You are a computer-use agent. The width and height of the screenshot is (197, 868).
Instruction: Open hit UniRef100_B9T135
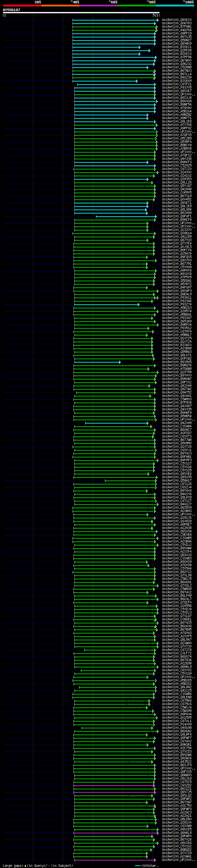(177, 37)
